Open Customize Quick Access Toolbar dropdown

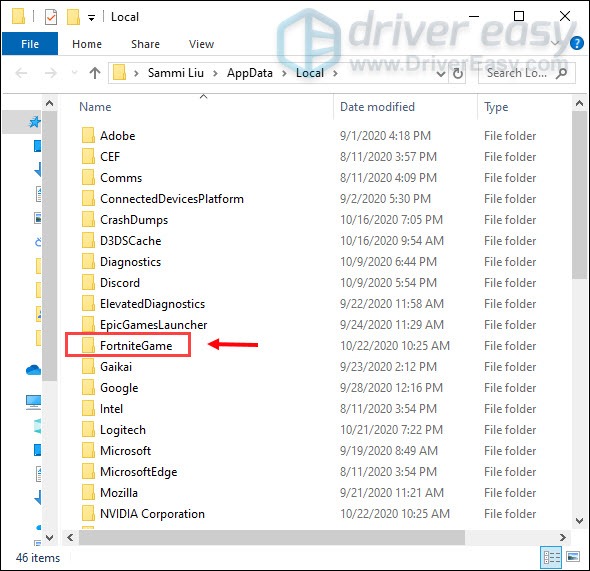91,18
